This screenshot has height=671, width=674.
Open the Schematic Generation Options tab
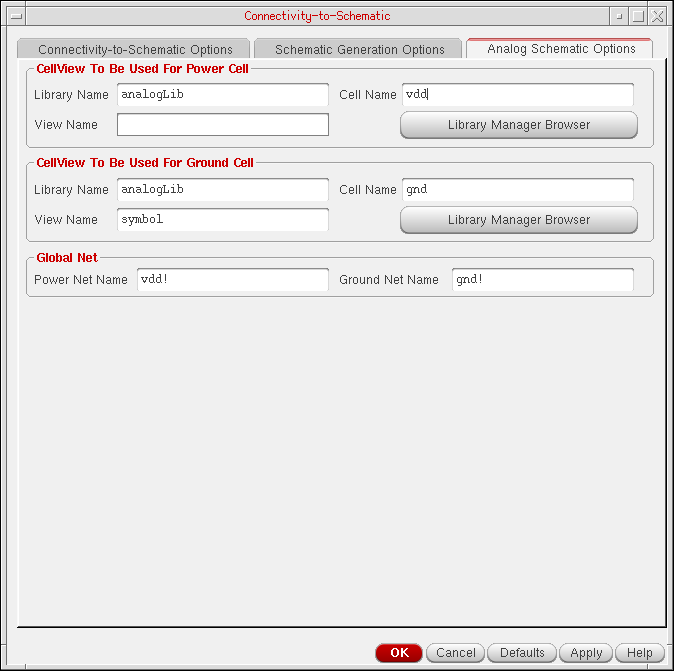point(358,49)
